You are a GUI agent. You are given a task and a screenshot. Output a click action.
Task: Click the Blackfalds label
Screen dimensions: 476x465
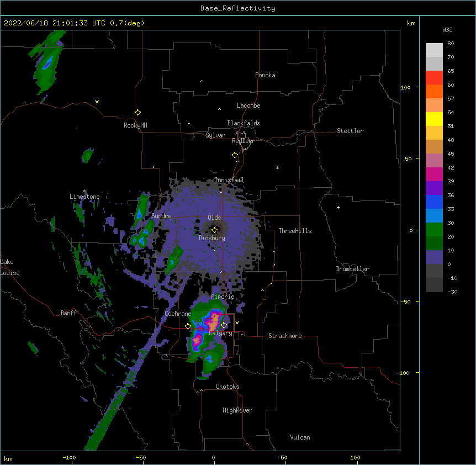(x=244, y=123)
